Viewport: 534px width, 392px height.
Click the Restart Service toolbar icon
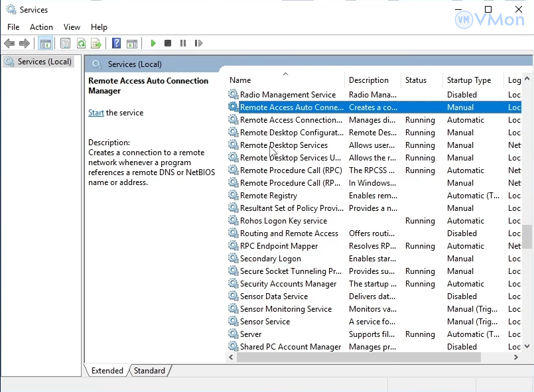coord(198,44)
